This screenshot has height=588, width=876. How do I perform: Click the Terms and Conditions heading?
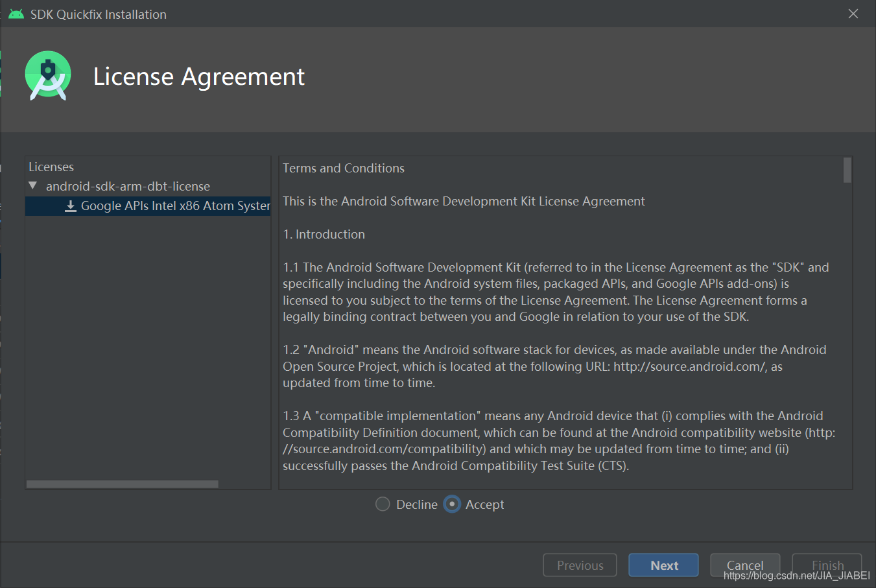coord(344,169)
